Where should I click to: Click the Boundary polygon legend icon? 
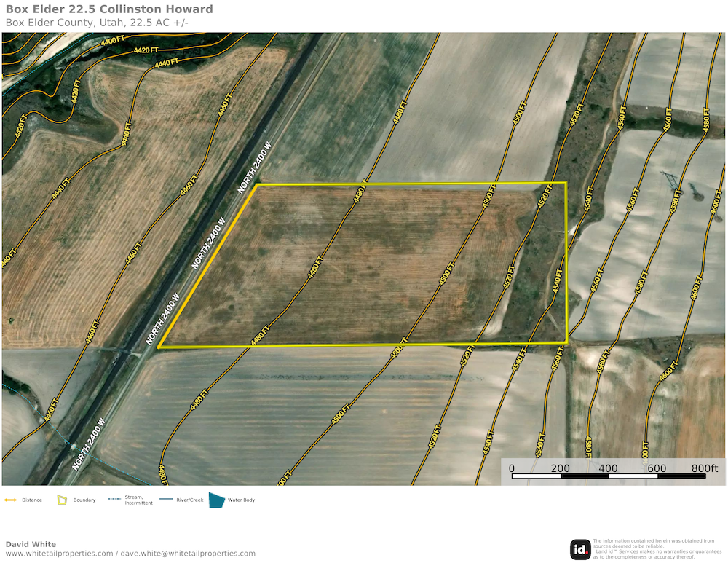click(x=63, y=500)
